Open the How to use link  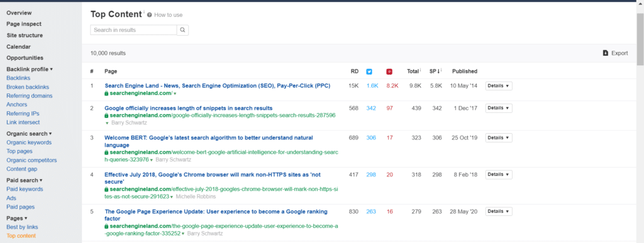(x=169, y=15)
